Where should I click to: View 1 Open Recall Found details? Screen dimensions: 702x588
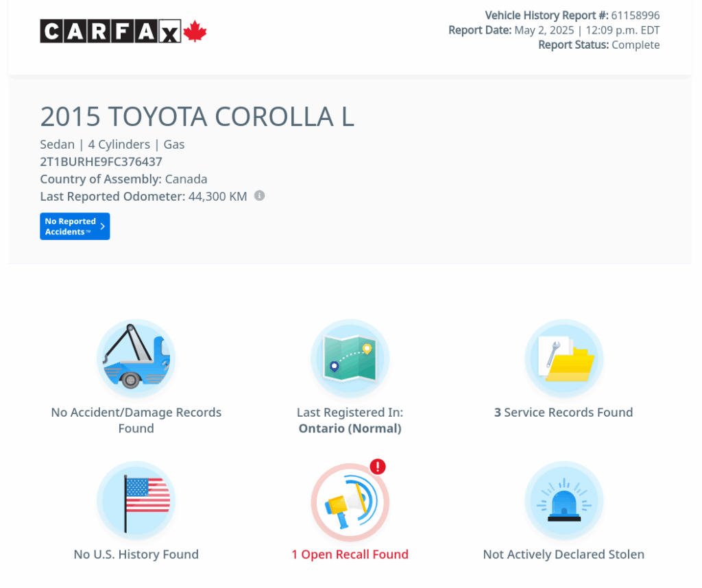coord(350,554)
